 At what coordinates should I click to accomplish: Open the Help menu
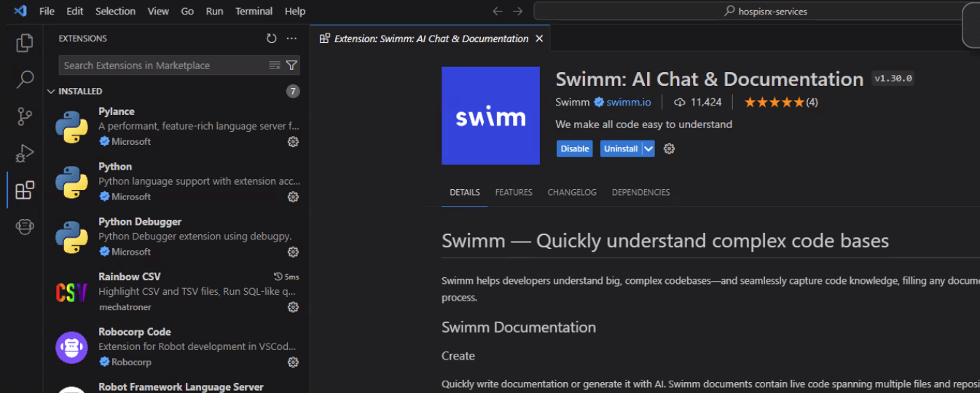click(x=295, y=11)
